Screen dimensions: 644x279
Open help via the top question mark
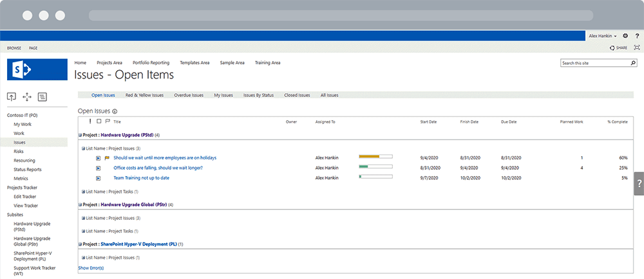pos(637,36)
